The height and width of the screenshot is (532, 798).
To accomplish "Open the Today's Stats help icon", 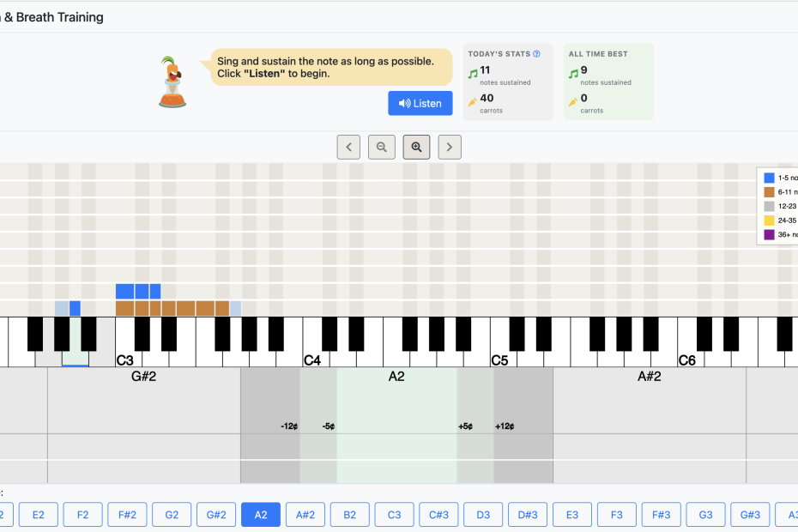I will click(536, 54).
